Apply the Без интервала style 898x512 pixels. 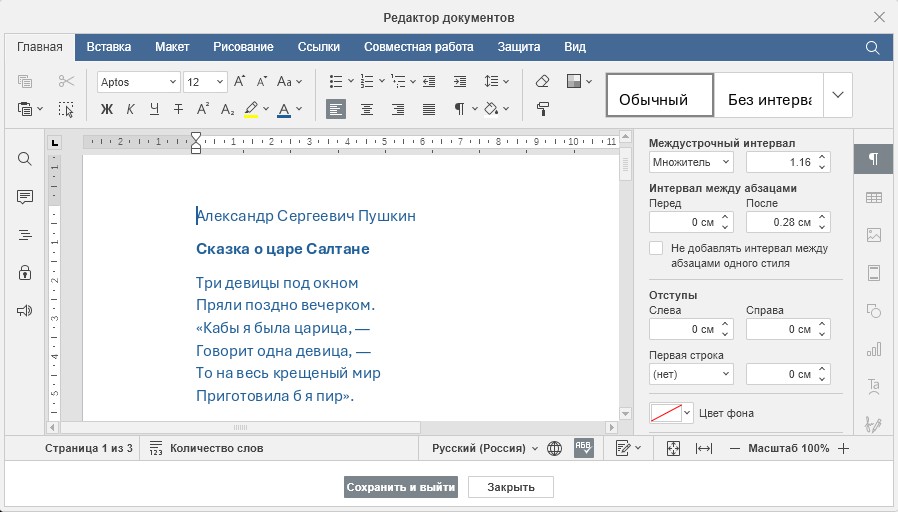(769, 95)
